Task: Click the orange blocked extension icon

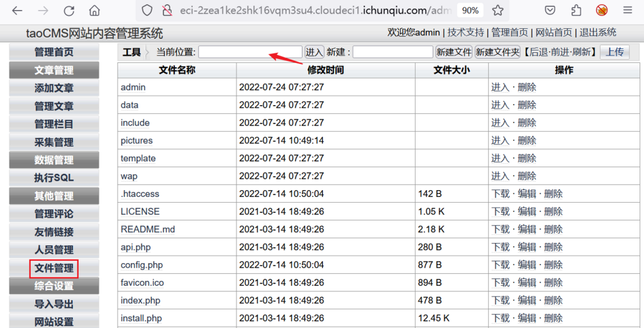Action: 602,11
